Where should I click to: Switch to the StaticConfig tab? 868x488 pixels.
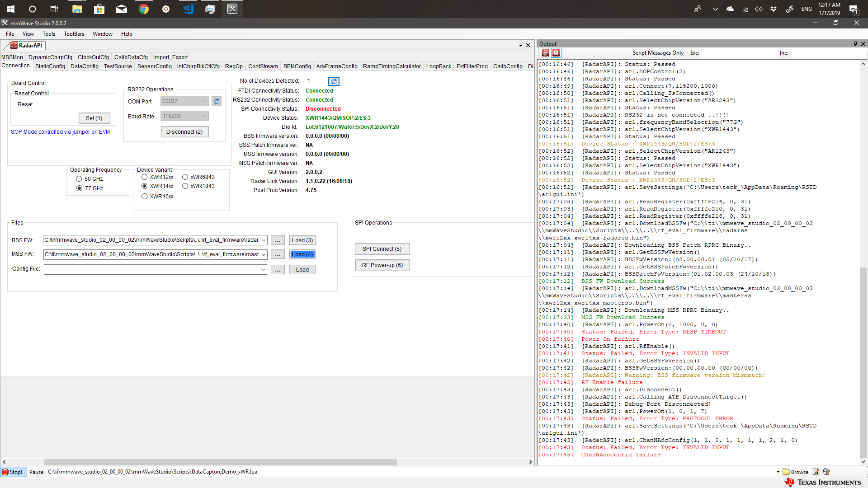[x=50, y=66]
